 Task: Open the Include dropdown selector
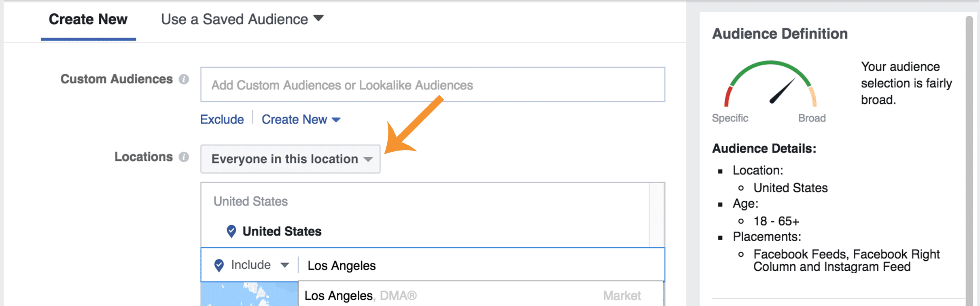tap(260, 265)
